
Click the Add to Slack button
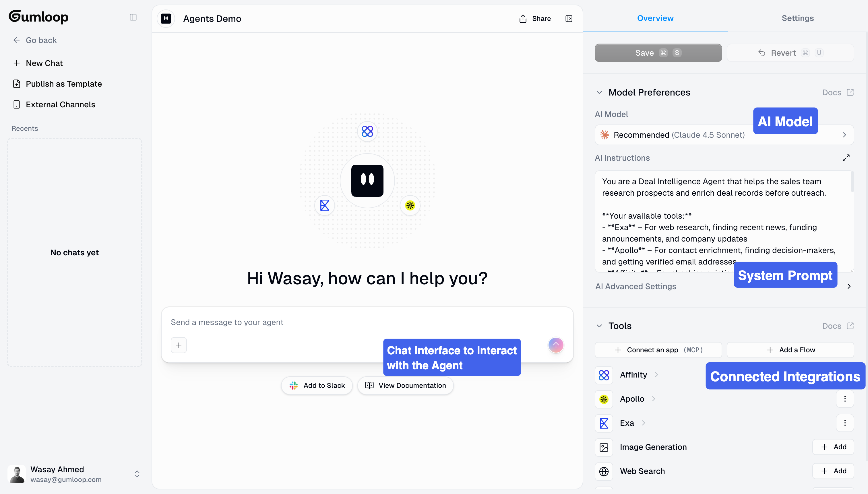click(x=316, y=385)
